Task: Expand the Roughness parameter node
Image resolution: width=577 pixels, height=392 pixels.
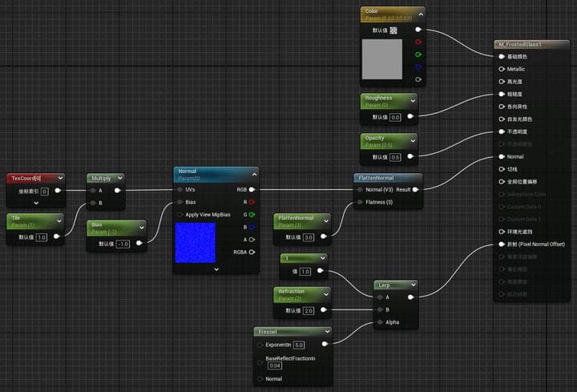Action: pyautogui.click(x=413, y=101)
